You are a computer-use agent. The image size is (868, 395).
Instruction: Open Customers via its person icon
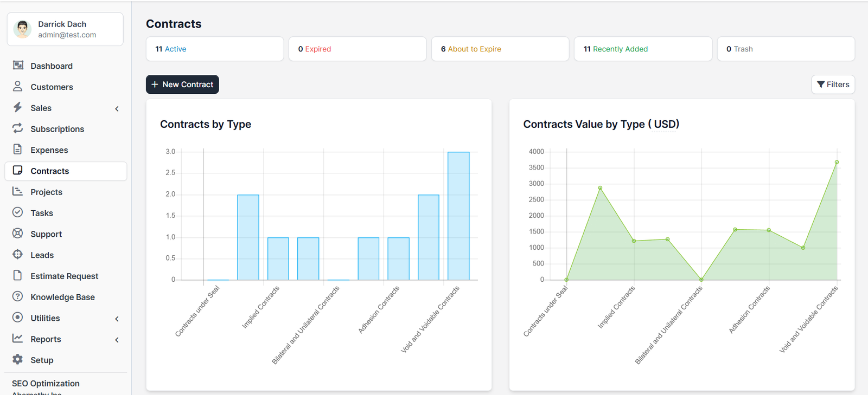click(18, 87)
